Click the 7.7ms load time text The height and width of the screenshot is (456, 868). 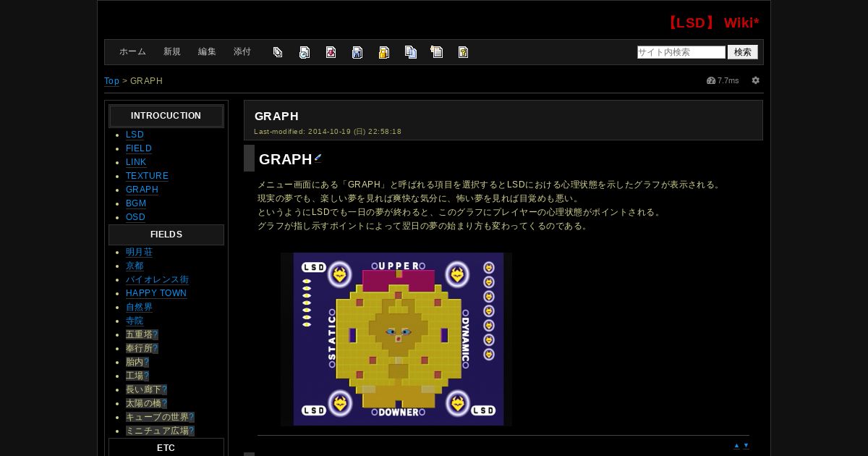click(x=728, y=80)
